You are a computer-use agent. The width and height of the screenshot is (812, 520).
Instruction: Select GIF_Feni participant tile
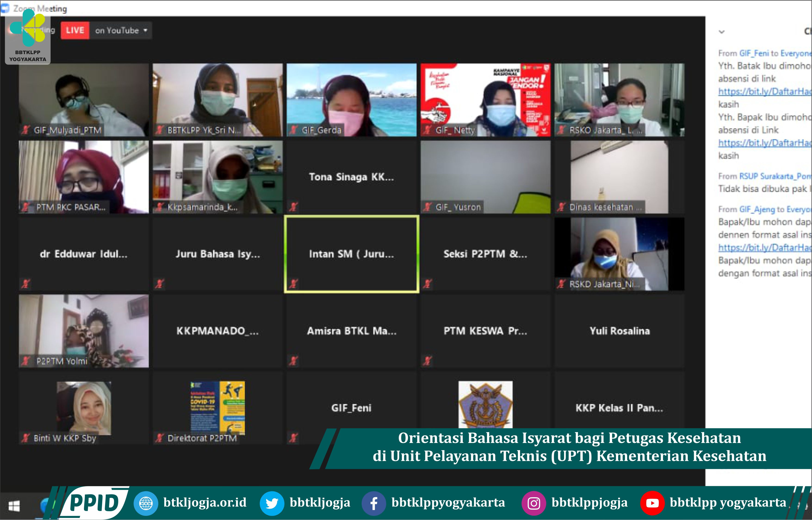point(351,408)
